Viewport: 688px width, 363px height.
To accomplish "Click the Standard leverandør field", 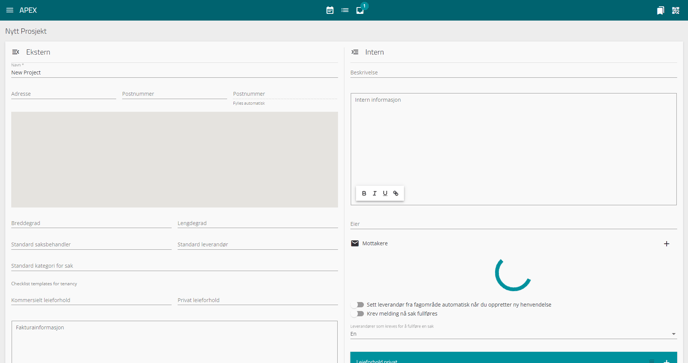I will click(258, 244).
